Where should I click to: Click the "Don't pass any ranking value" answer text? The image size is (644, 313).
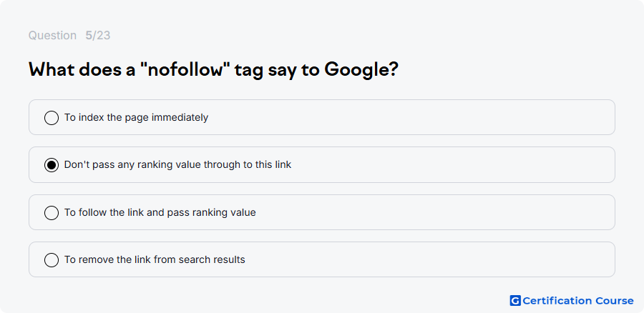pos(178,164)
